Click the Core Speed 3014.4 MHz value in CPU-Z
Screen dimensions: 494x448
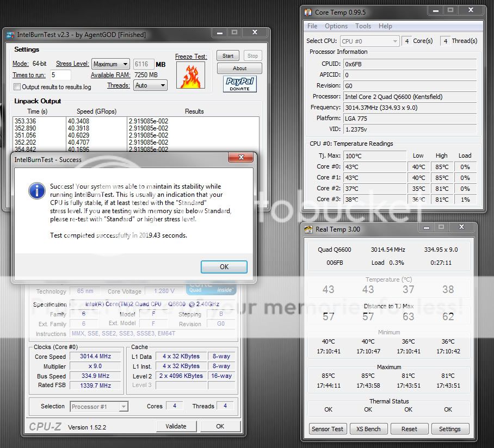point(95,356)
